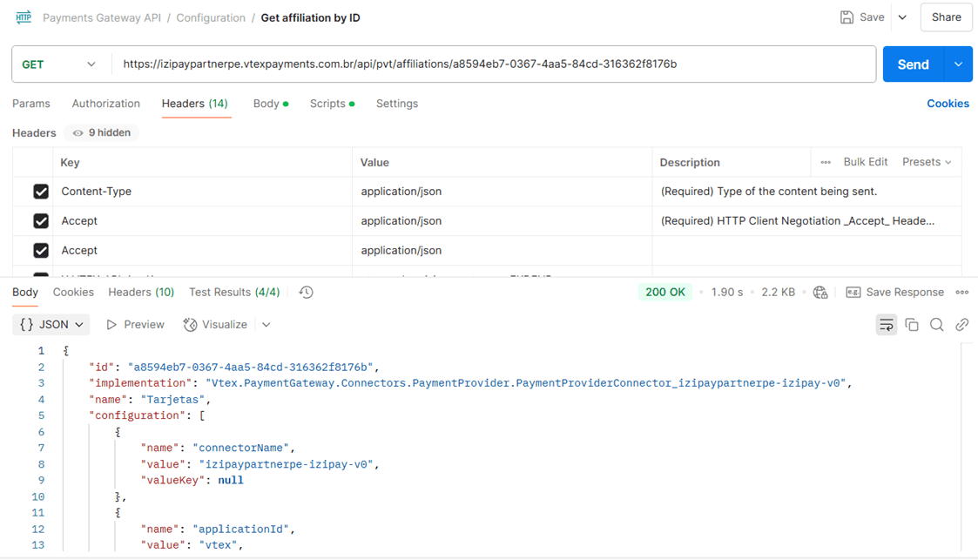The height and width of the screenshot is (560, 978).
Task: Click the Get affiliation by ID title
Action: pos(310,17)
